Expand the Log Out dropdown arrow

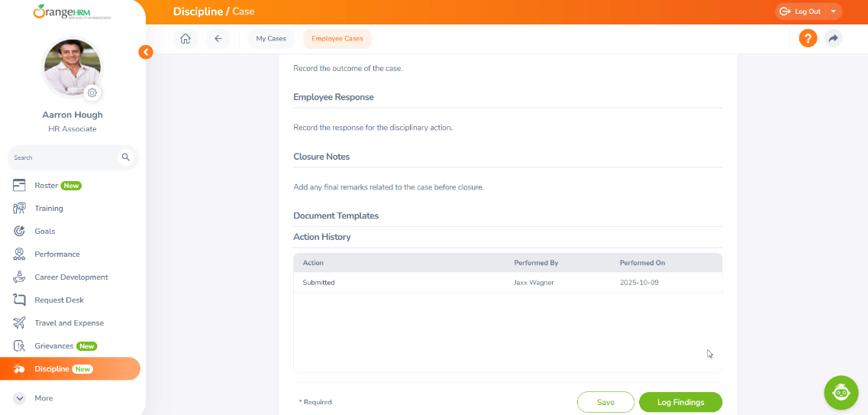tap(833, 11)
